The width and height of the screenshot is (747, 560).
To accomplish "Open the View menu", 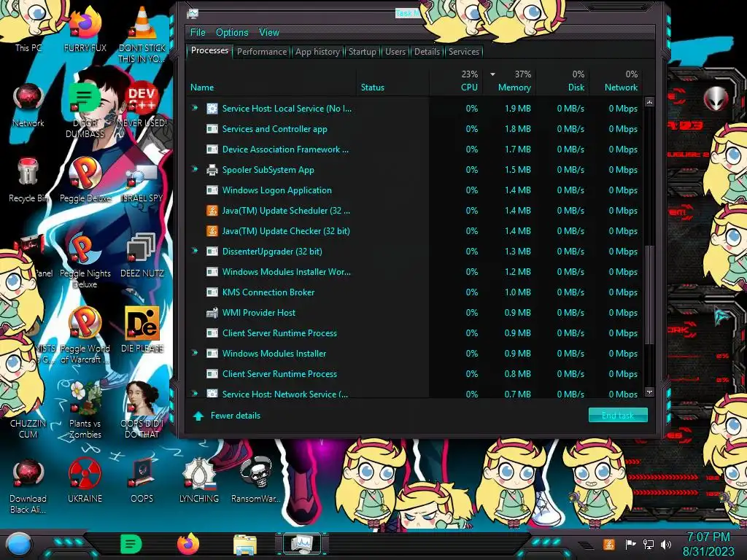I will 268,32.
